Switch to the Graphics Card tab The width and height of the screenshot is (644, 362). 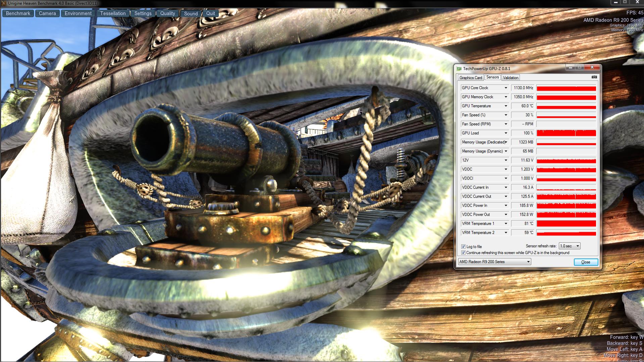[x=470, y=78]
